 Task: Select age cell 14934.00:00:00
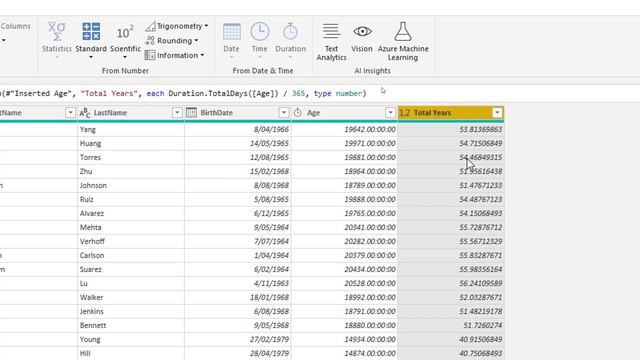(344, 340)
